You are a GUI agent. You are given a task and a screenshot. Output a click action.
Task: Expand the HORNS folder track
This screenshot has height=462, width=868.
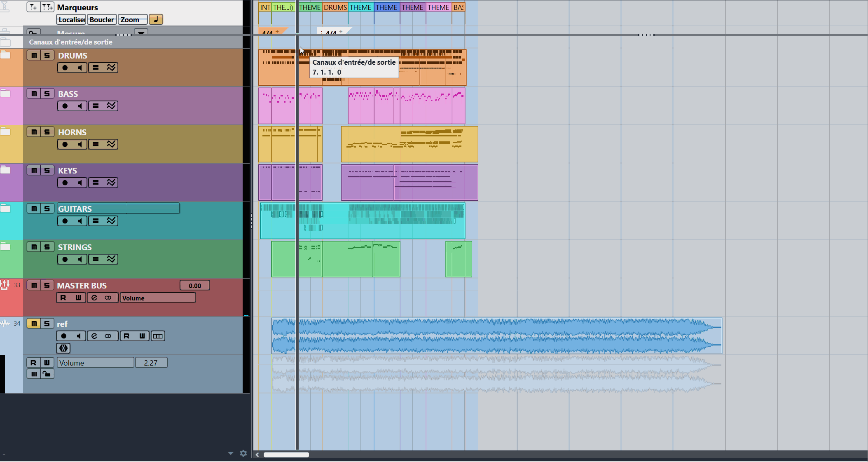pyautogui.click(x=5, y=132)
